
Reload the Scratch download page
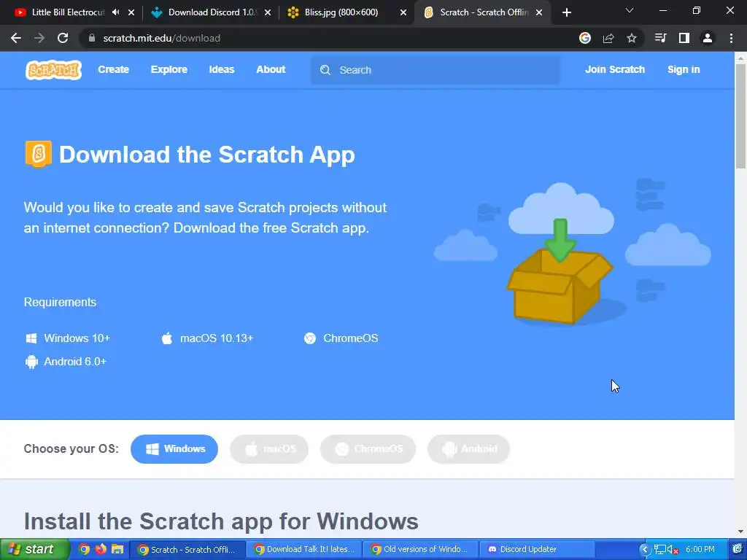[63, 38]
